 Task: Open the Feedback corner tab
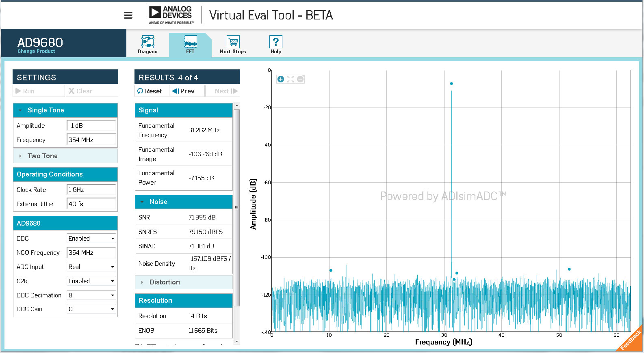click(x=631, y=340)
